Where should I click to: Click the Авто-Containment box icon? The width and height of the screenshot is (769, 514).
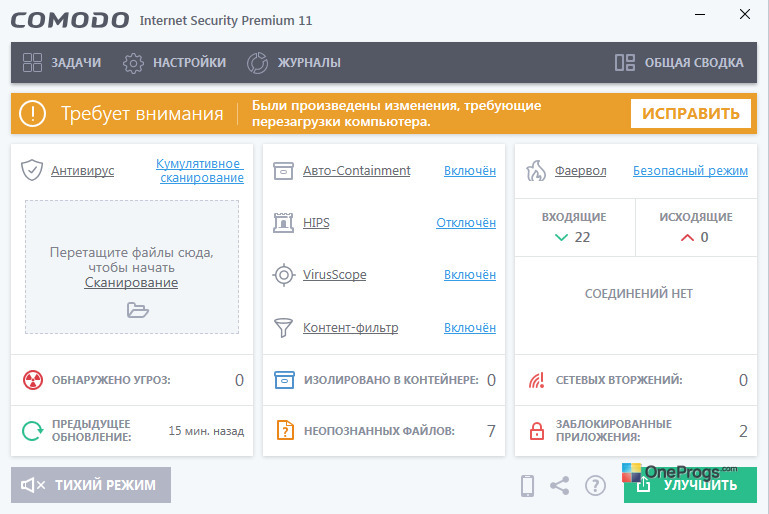point(283,171)
